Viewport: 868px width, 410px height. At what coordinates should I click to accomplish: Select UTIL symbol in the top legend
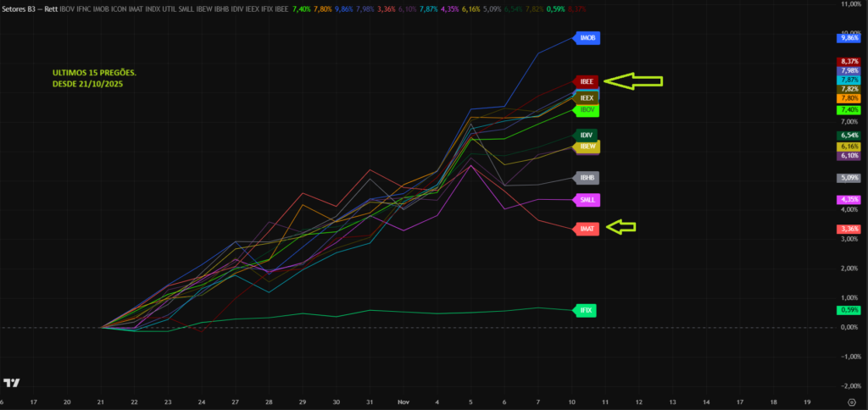(x=170, y=8)
